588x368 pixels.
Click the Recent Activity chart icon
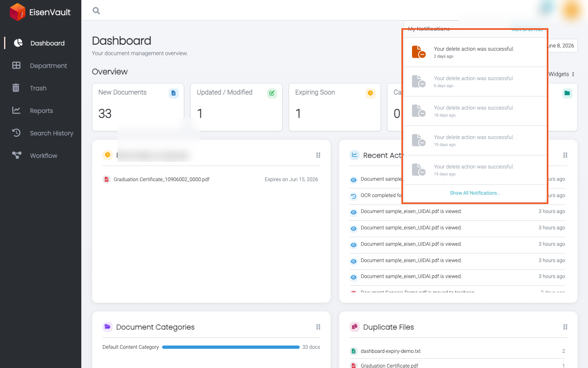click(x=354, y=155)
